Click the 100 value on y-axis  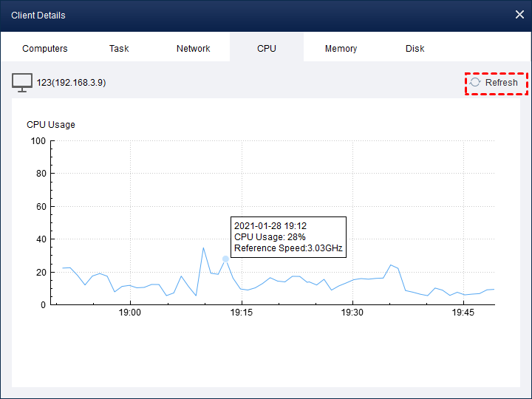[x=38, y=141]
